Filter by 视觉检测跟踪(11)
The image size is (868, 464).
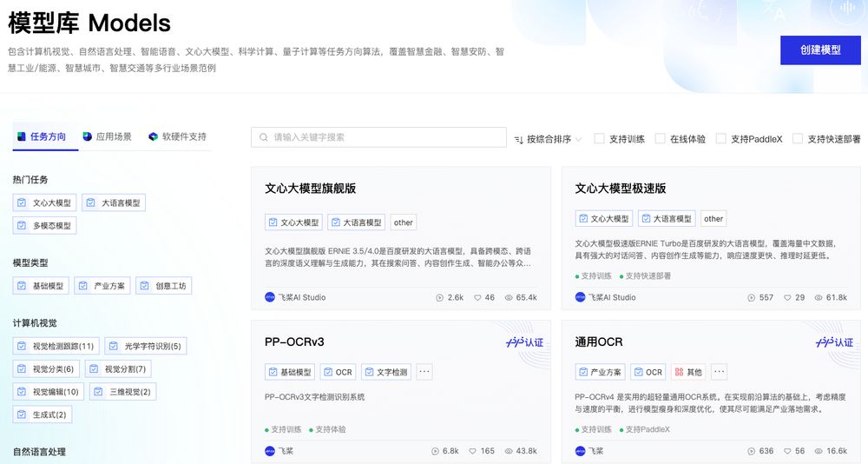click(x=56, y=346)
